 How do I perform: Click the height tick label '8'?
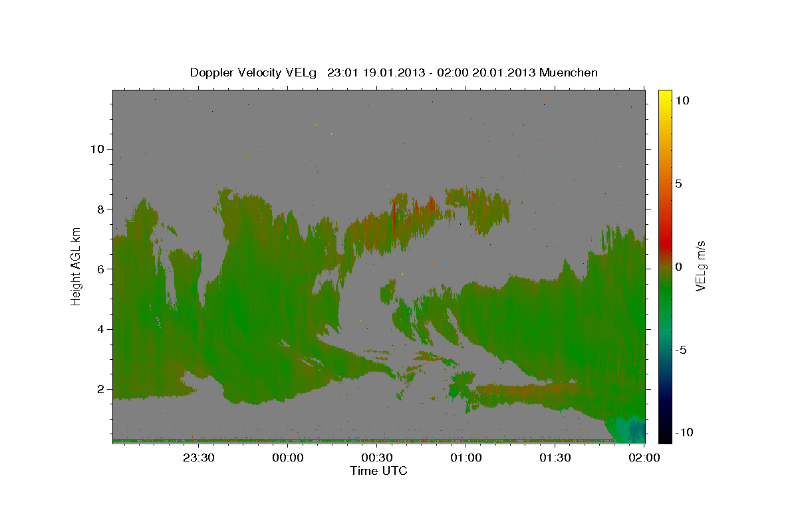pyautogui.click(x=101, y=209)
